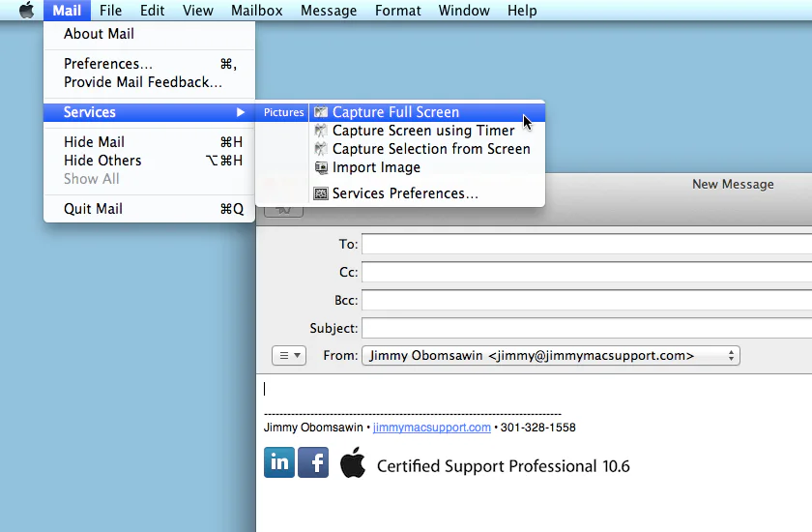Click the Apple logo in signature
Screen dimensions: 812x532
(x=353, y=462)
